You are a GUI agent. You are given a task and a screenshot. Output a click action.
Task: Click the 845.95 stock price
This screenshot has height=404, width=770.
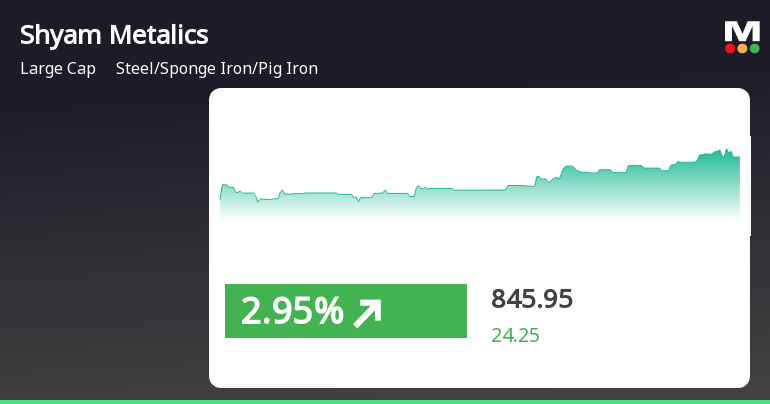[x=532, y=299]
